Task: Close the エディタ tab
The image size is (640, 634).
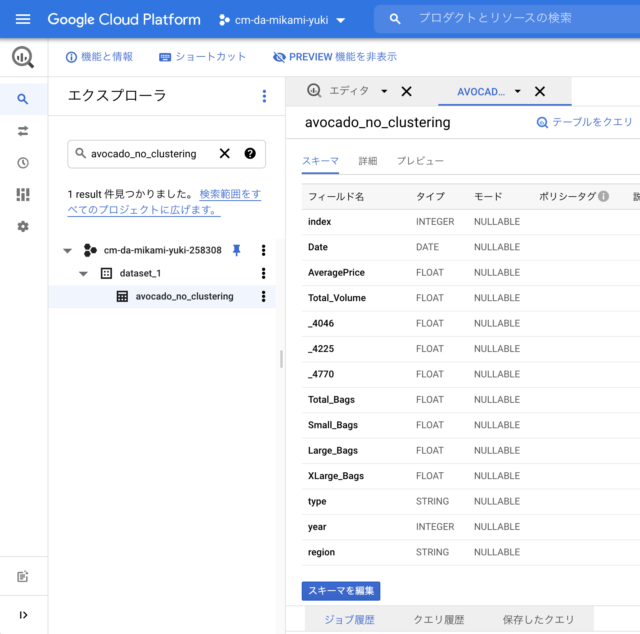Action: coord(406,91)
